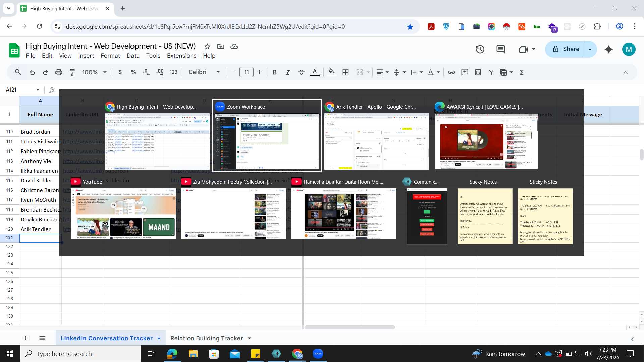The height and width of the screenshot is (362, 644).
Task: Increase decimal places
Action: coord(160,72)
